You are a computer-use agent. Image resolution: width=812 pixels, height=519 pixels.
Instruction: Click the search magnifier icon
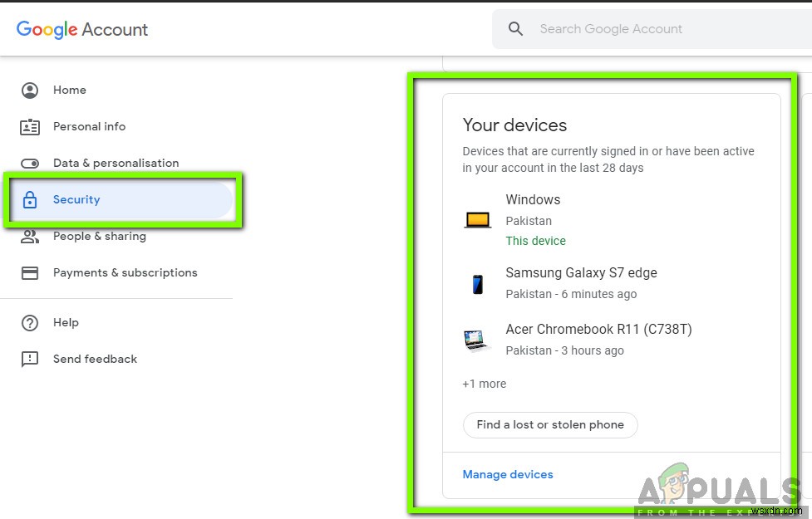[x=515, y=29]
